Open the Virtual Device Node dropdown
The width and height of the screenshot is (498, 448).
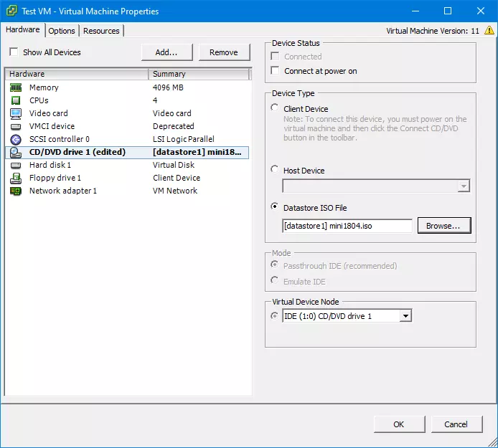click(x=405, y=316)
